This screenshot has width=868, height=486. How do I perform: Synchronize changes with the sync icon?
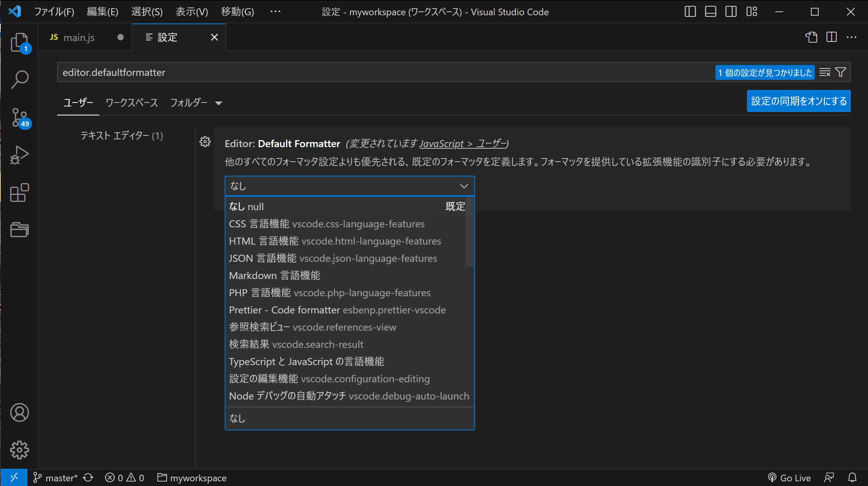88,478
